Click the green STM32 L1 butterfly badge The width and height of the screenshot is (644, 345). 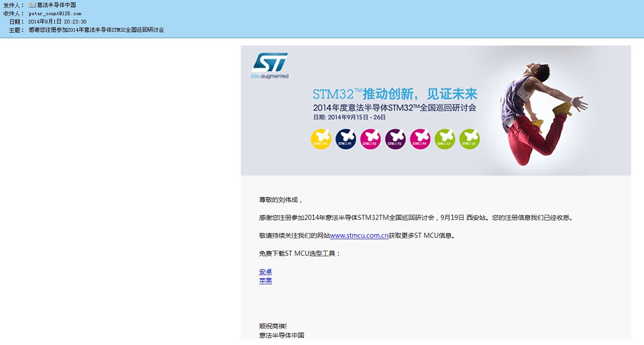[x=445, y=138]
